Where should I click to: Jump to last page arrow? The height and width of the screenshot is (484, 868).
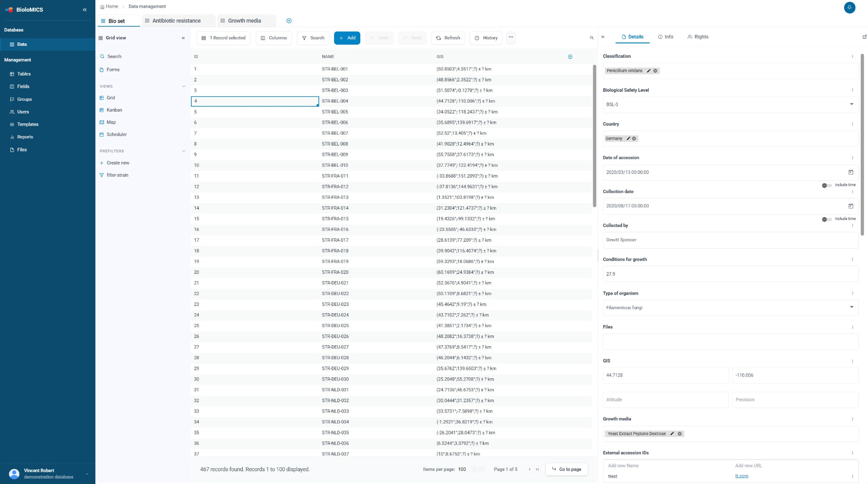click(x=537, y=470)
